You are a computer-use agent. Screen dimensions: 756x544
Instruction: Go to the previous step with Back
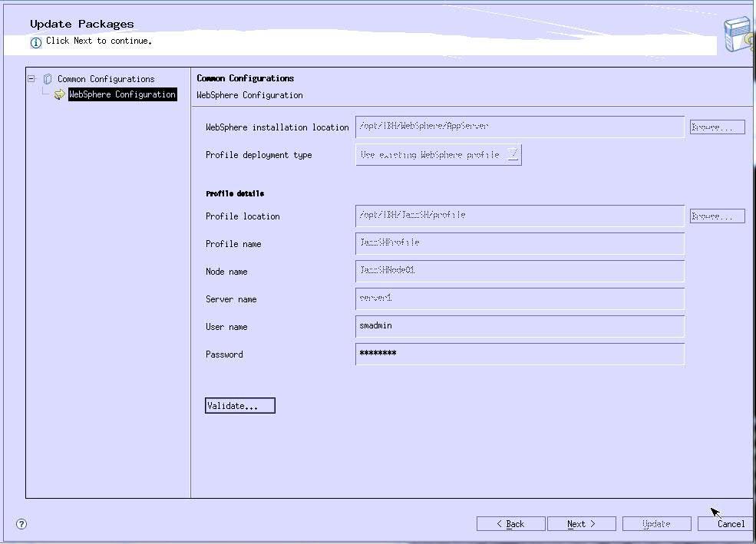(510, 524)
